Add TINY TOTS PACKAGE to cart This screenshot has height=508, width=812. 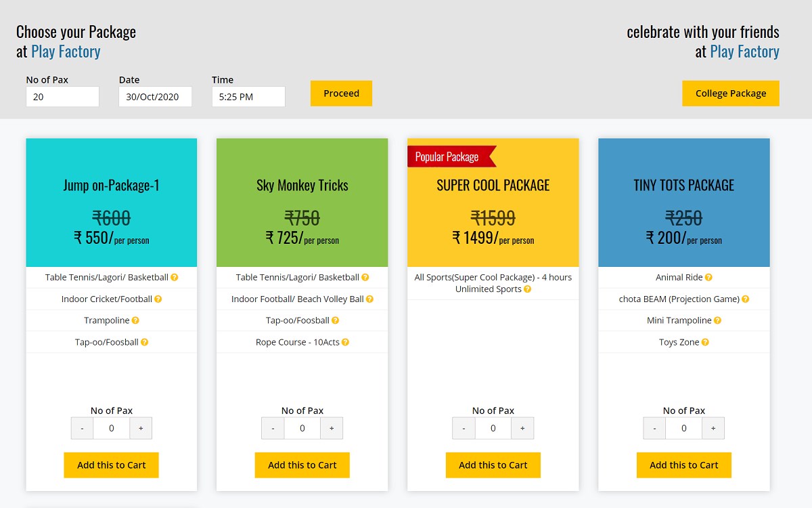pos(683,465)
